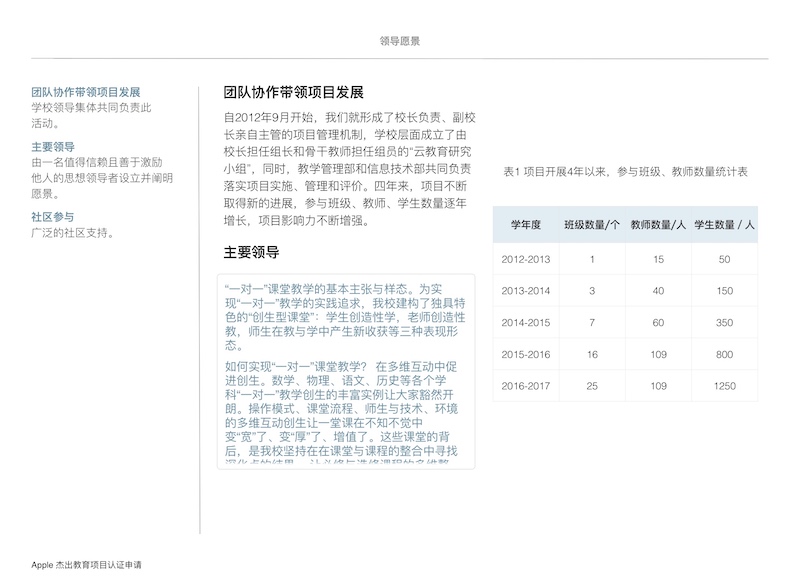
Task: Select the 学年度 table column header
Action: (525, 225)
